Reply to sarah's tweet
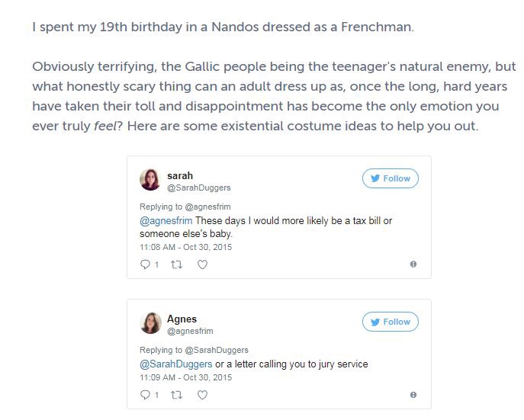The height and width of the screenshot is (420, 524). (146, 265)
